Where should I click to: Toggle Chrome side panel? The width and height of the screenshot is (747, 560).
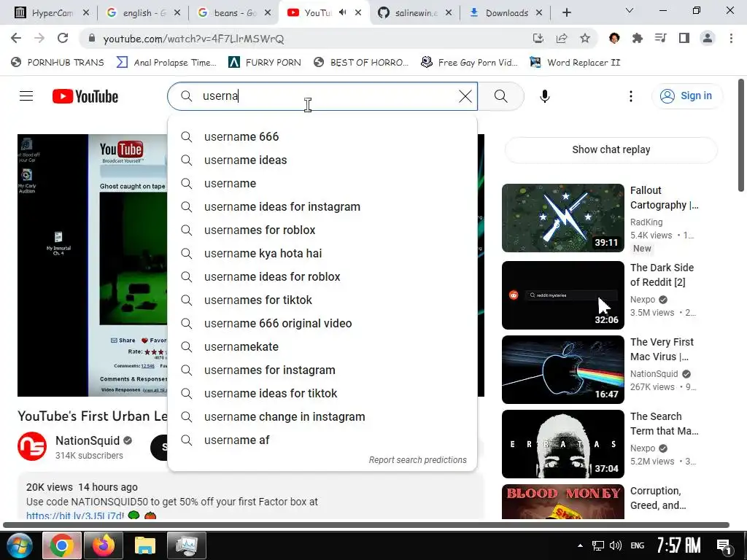coord(684,38)
